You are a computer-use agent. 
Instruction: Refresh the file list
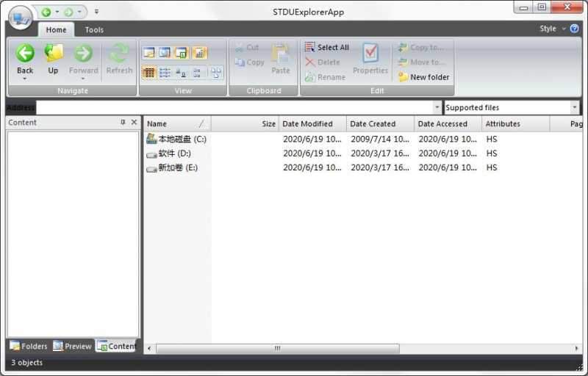(119, 59)
